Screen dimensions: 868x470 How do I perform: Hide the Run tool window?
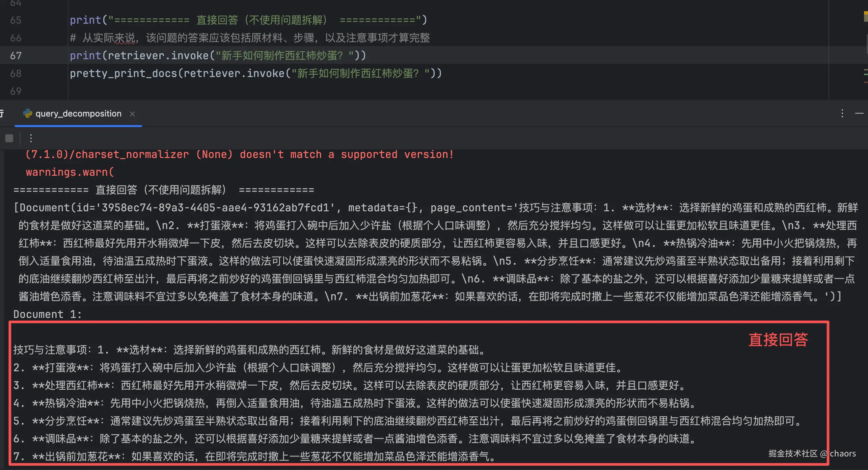pos(859,113)
